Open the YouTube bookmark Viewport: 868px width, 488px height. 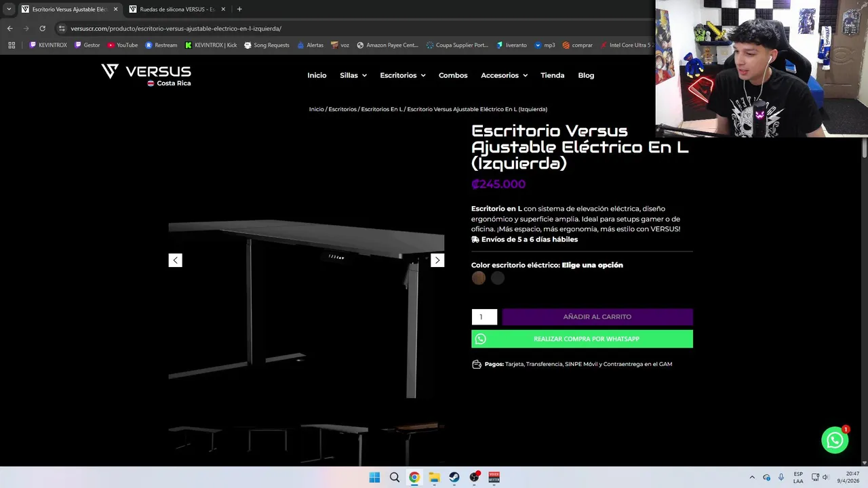coord(123,45)
